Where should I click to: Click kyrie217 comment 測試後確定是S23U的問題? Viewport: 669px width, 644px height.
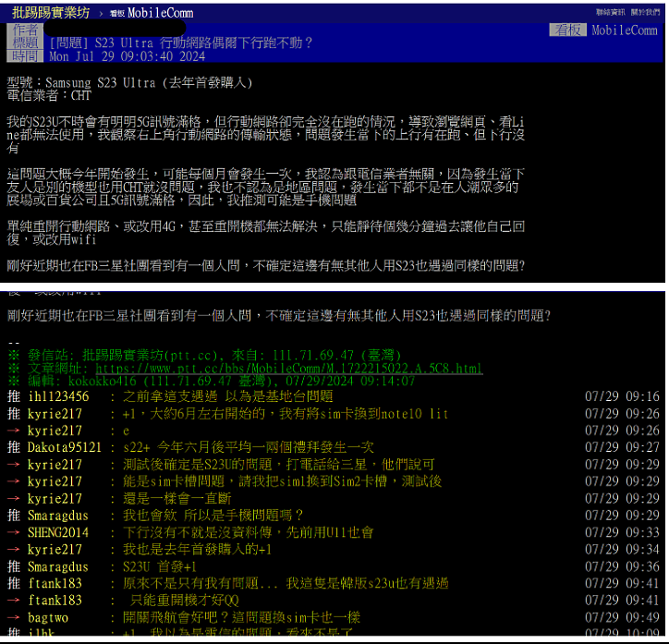coord(279,465)
